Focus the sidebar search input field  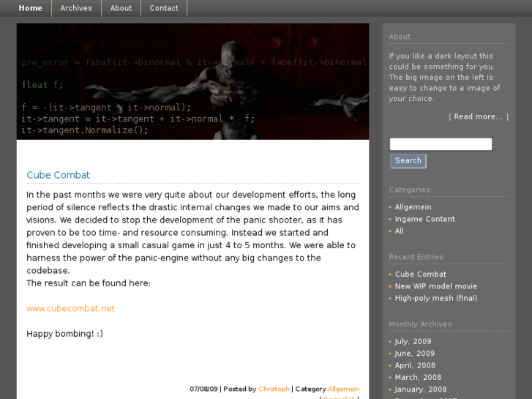click(441, 144)
